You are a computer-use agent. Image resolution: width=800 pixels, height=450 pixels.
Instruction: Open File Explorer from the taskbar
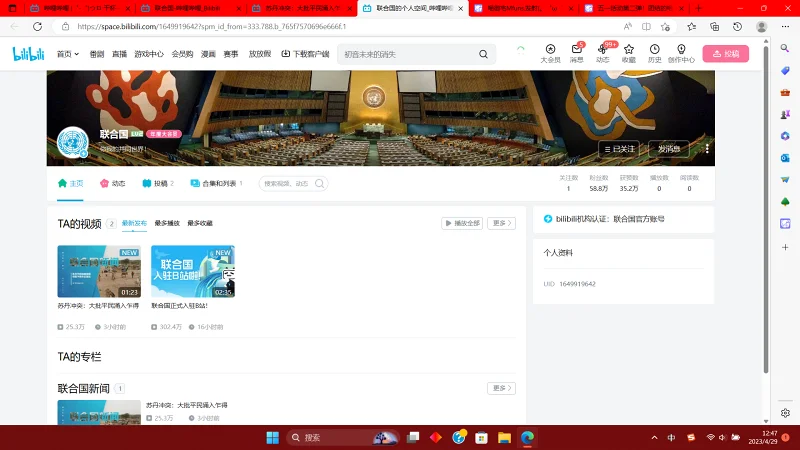tap(504, 438)
